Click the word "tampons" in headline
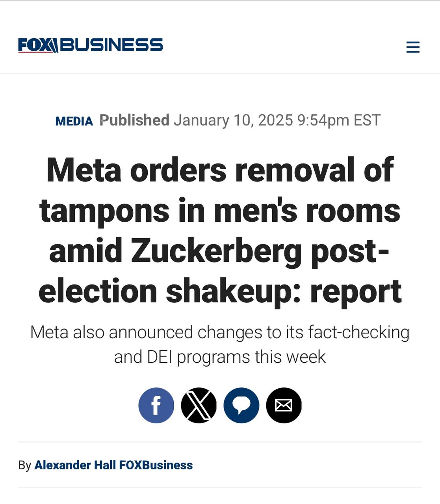The height and width of the screenshot is (504, 440). pos(104,211)
